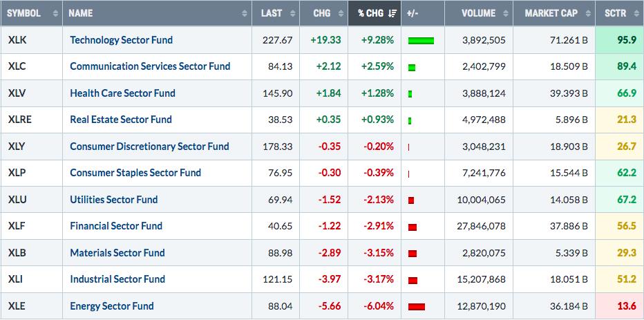Open the Utilities Sector Fund link

coord(113,200)
